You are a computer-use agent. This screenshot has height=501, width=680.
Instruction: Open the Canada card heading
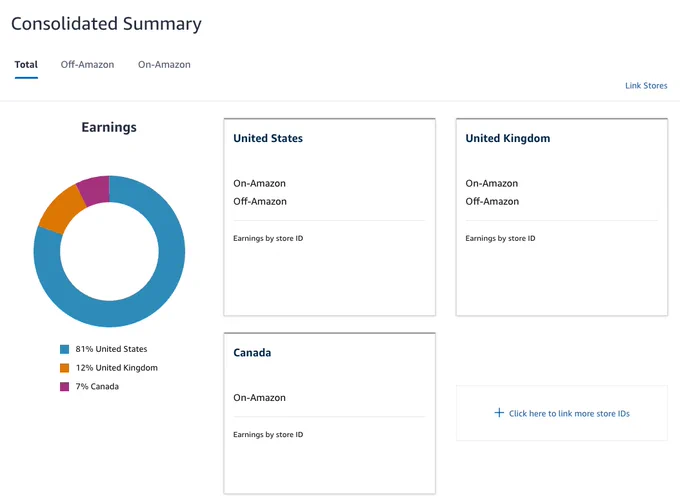point(252,353)
